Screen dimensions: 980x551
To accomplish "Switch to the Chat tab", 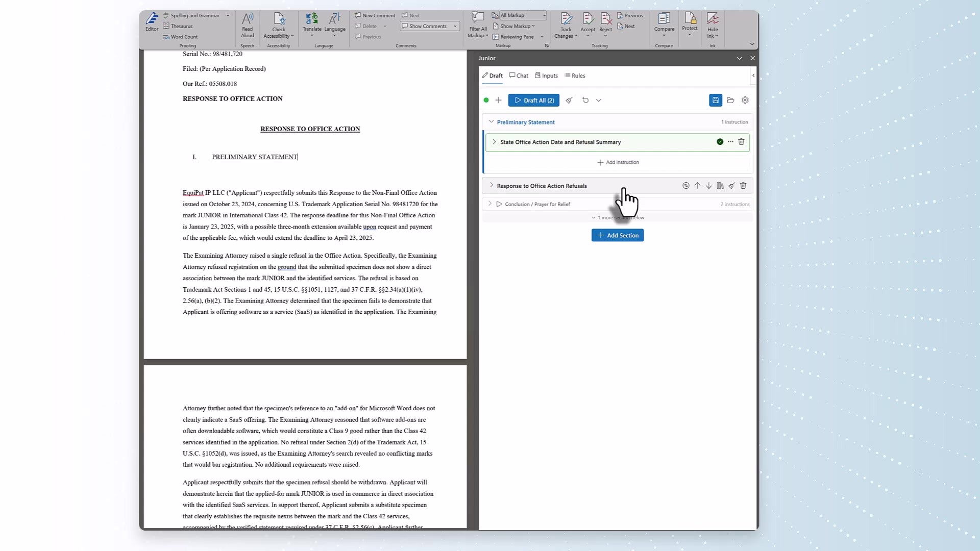I will click(519, 76).
